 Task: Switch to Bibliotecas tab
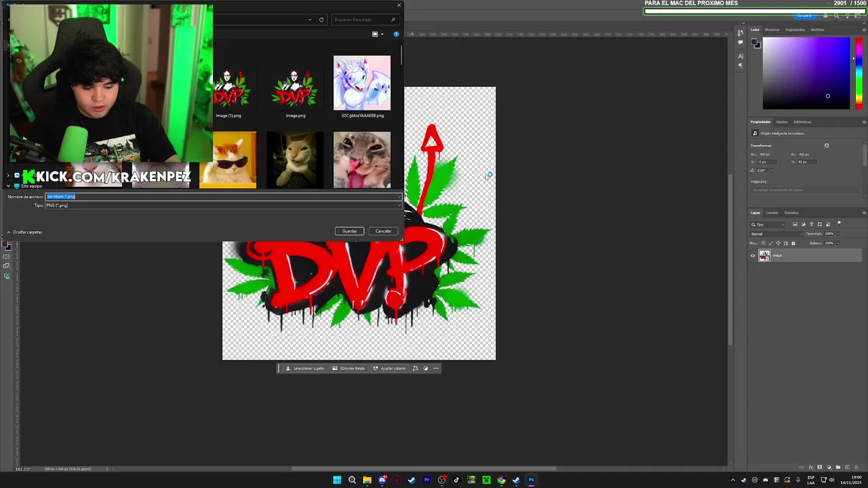click(x=802, y=122)
